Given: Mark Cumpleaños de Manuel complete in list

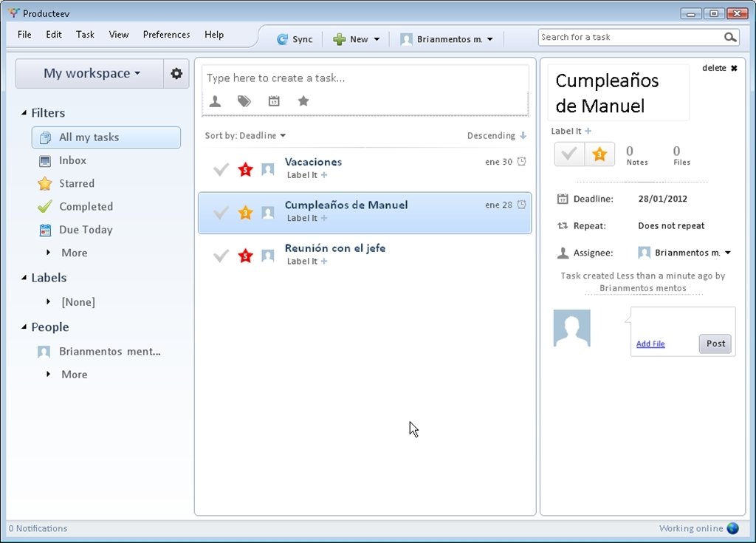Looking at the screenshot, I should (221, 212).
